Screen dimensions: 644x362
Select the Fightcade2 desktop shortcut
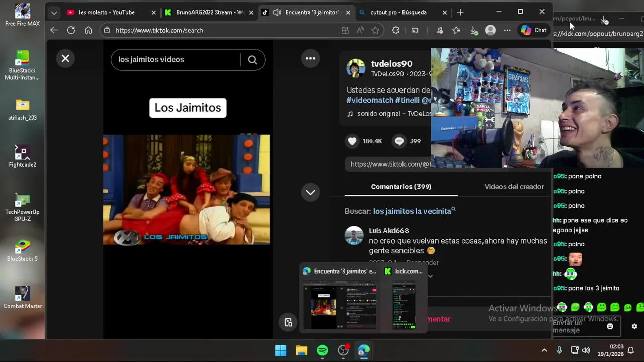pyautogui.click(x=22, y=156)
